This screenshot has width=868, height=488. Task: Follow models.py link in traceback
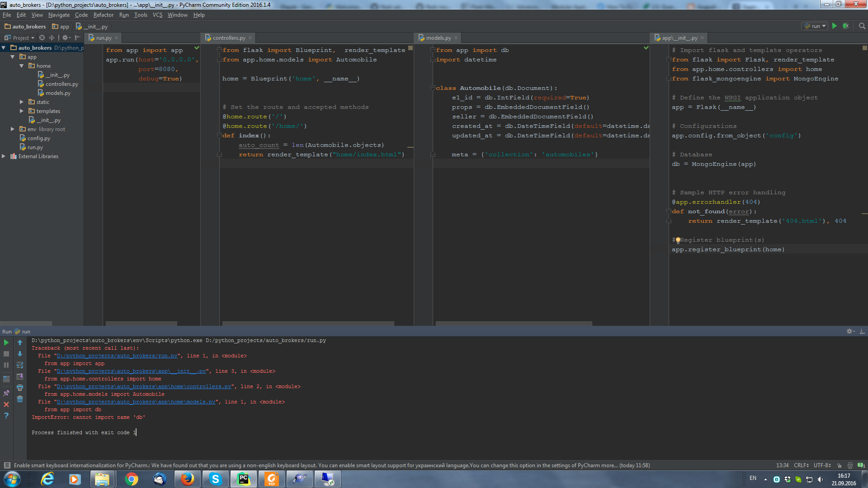(x=136, y=402)
